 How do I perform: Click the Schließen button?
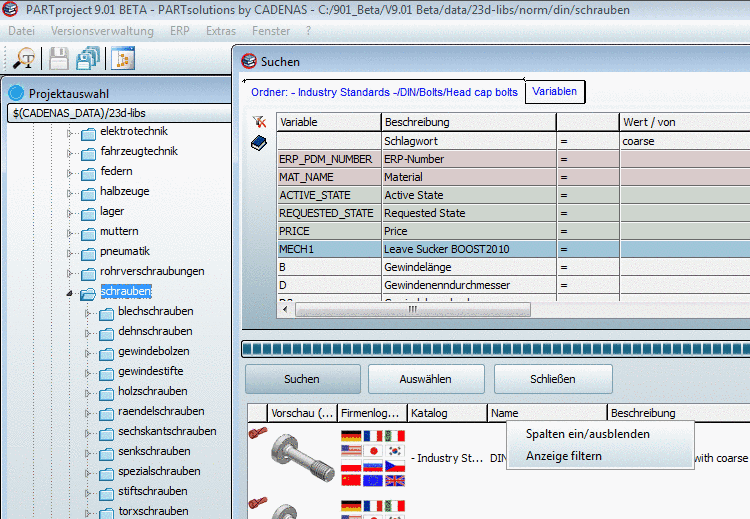point(553,379)
